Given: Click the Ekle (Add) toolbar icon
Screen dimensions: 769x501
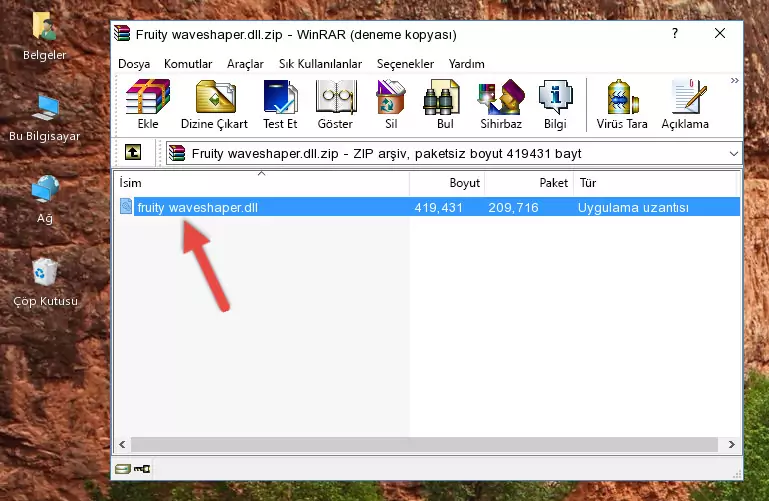Looking at the screenshot, I should 148,104.
